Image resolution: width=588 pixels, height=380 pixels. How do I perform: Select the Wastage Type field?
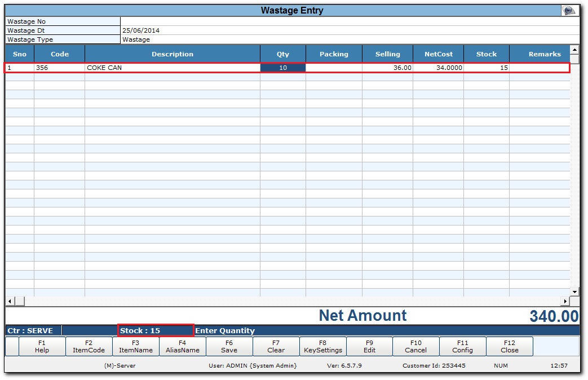(350, 40)
